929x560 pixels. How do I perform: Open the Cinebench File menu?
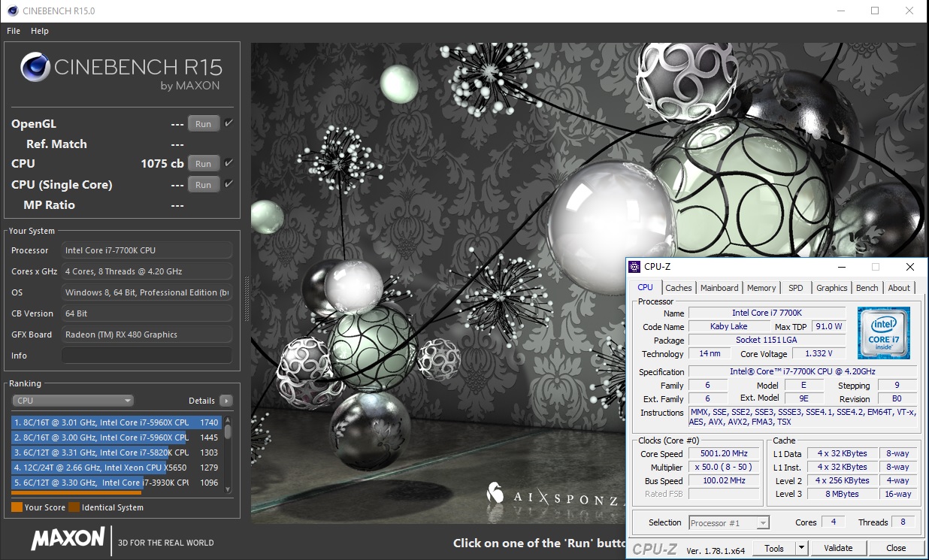click(x=14, y=31)
